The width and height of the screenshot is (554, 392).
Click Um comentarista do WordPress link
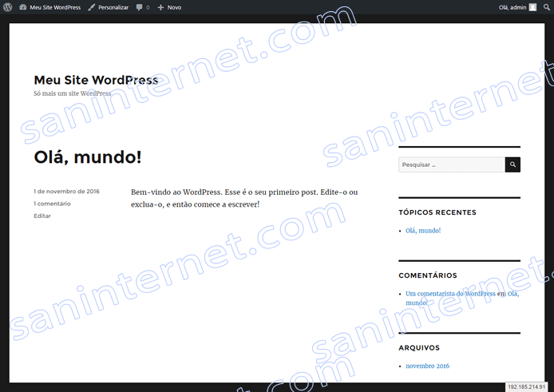click(x=450, y=293)
